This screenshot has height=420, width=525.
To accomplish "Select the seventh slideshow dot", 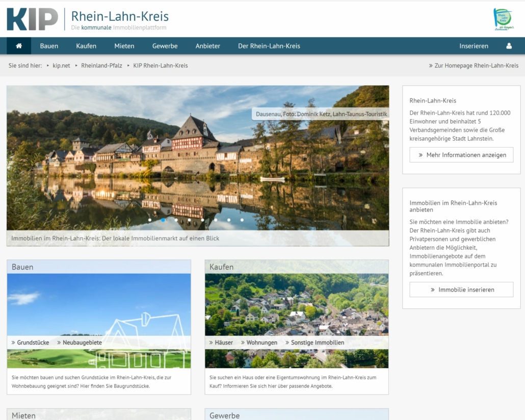I will 229,220.
